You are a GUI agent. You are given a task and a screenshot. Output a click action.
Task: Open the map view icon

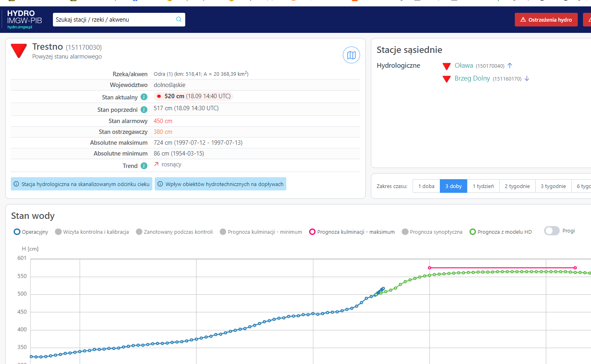coord(351,55)
